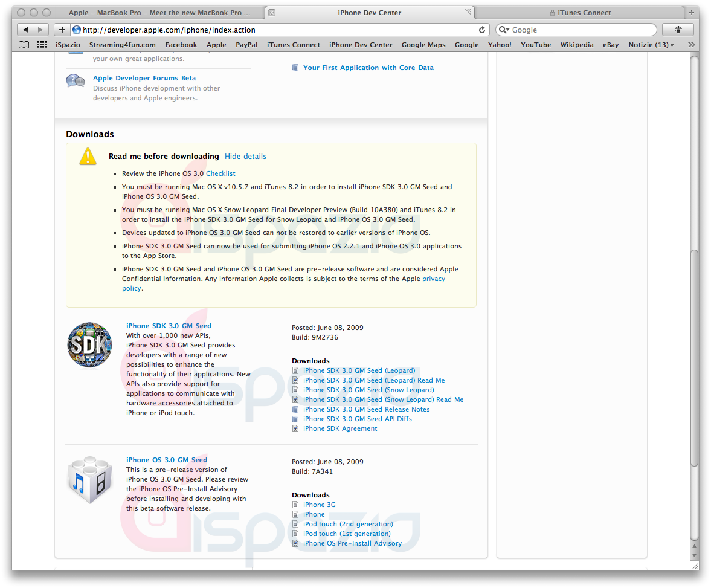Open YouTube bookmark
Viewport: 711px width, 588px height.
(x=536, y=45)
